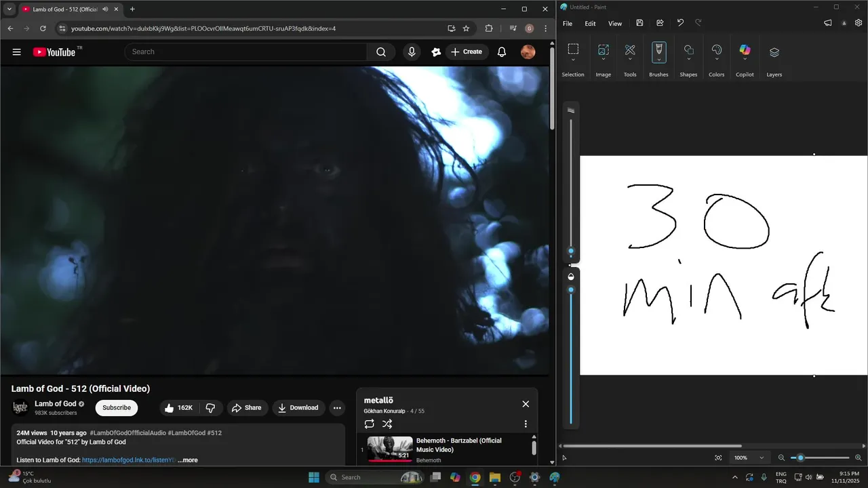Image resolution: width=868 pixels, height=488 pixels.
Task: Save the Paint drawing with the save icon
Action: click(x=639, y=23)
